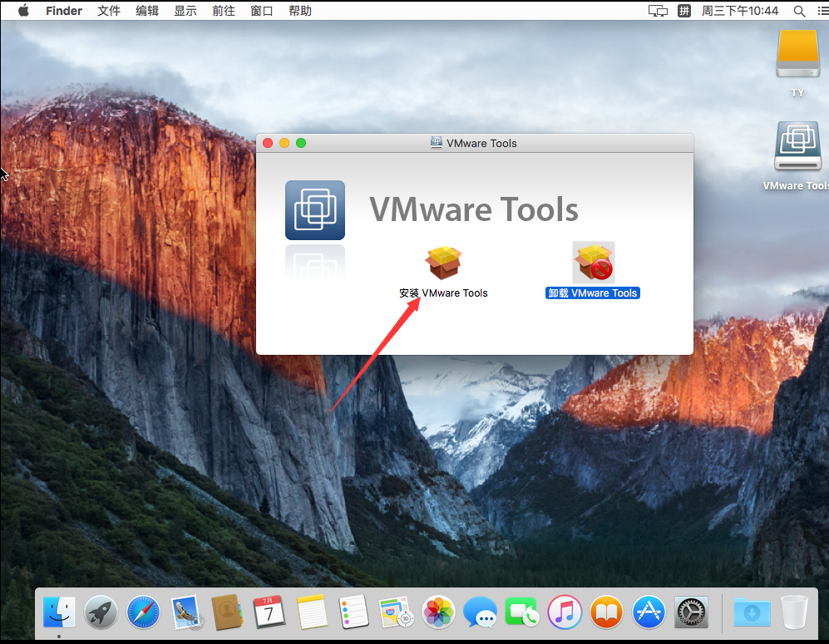Click the VMware Tools window title proxy icon

pos(437,143)
